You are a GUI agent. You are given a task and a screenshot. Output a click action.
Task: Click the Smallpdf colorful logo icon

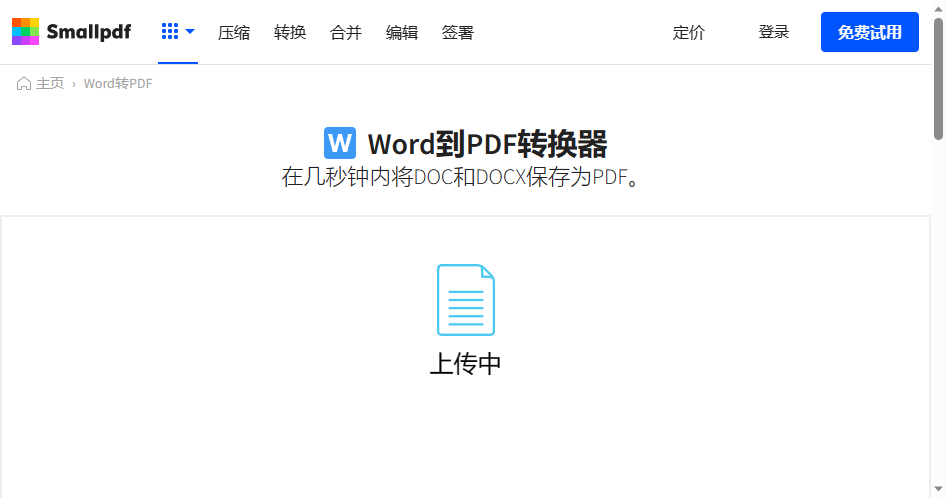coord(25,31)
